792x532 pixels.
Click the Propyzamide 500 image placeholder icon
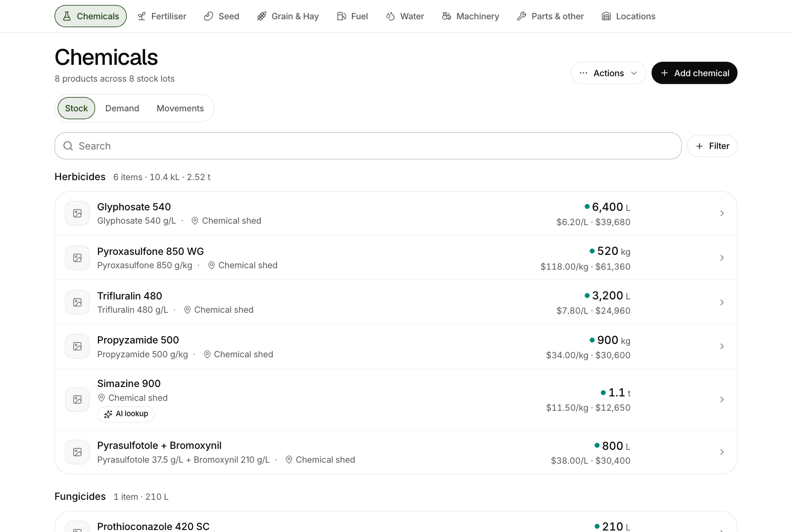[78, 346]
